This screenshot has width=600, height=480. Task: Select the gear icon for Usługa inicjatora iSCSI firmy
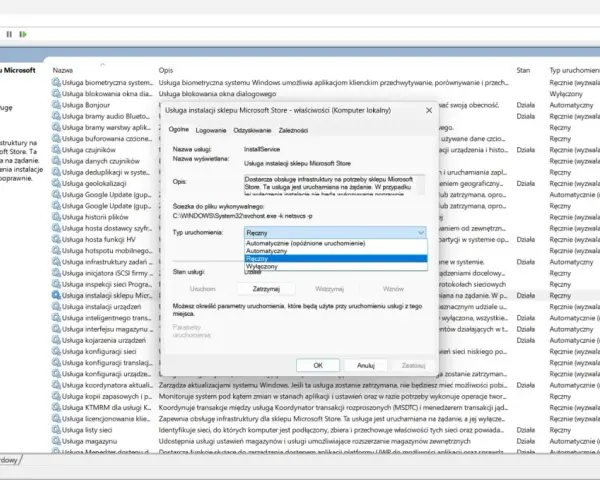pyautogui.click(x=56, y=273)
